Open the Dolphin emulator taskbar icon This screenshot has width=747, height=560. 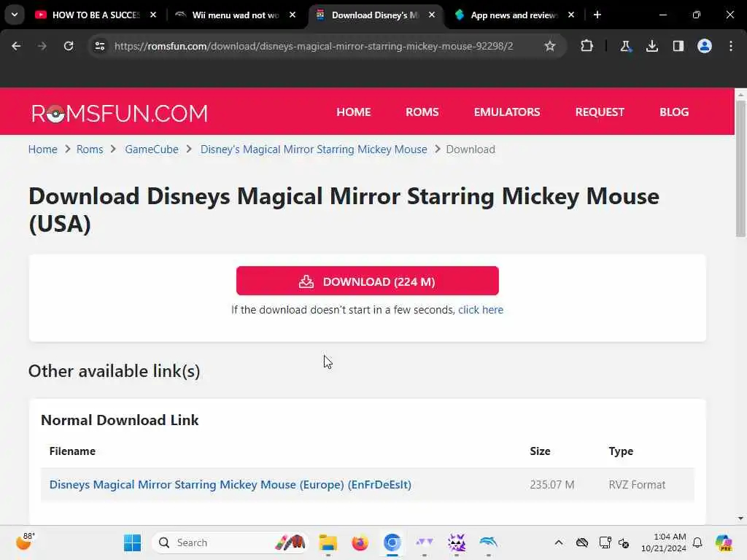488,542
